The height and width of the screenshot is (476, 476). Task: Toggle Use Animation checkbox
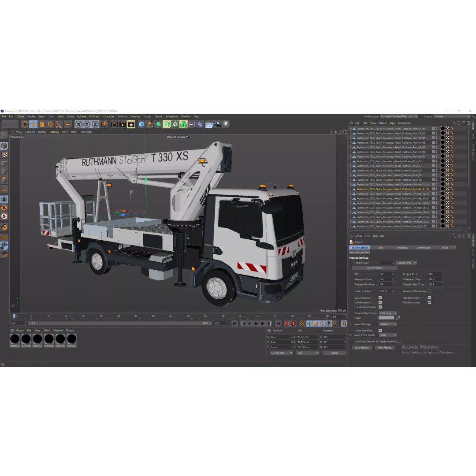[x=380, y=298]
